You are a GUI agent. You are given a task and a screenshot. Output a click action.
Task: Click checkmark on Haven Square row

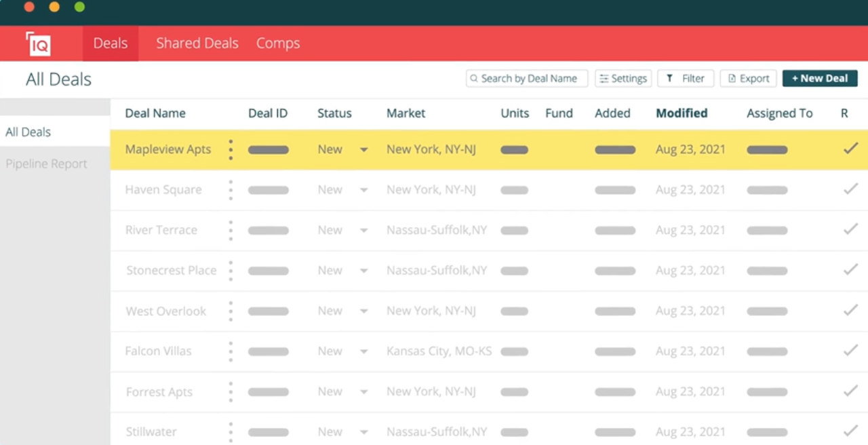click(x=850, y=189)
